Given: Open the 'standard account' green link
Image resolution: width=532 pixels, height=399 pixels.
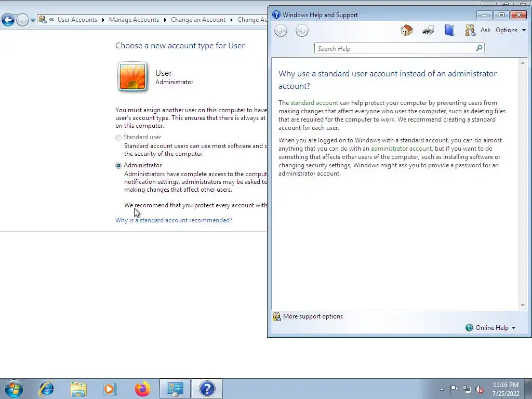Looking at the screenshot, I should 314,103.
